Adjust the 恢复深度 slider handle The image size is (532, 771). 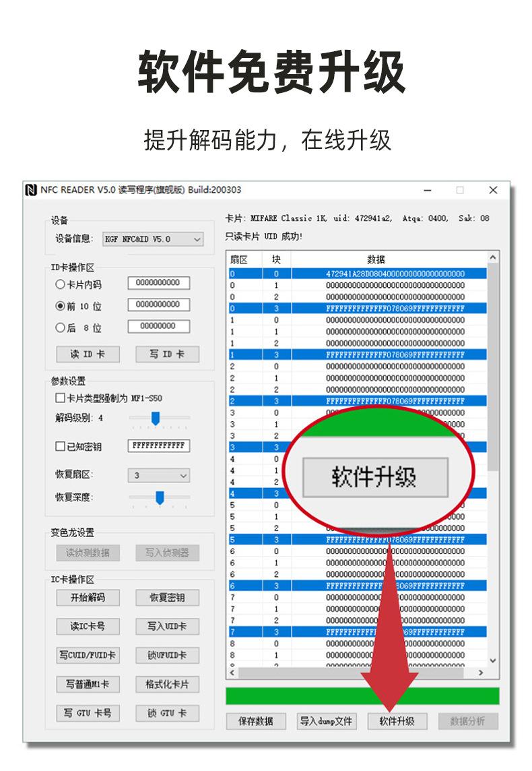(160, 497)
